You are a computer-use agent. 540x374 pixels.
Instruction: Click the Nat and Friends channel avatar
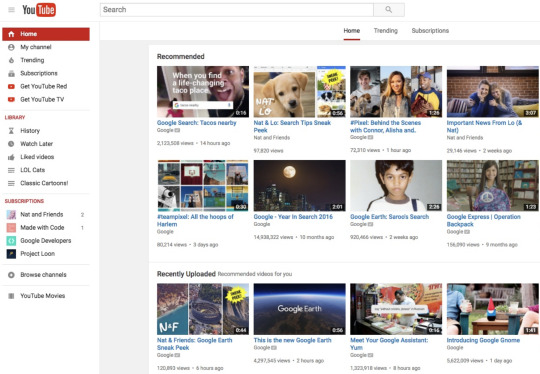coord(11,215)
